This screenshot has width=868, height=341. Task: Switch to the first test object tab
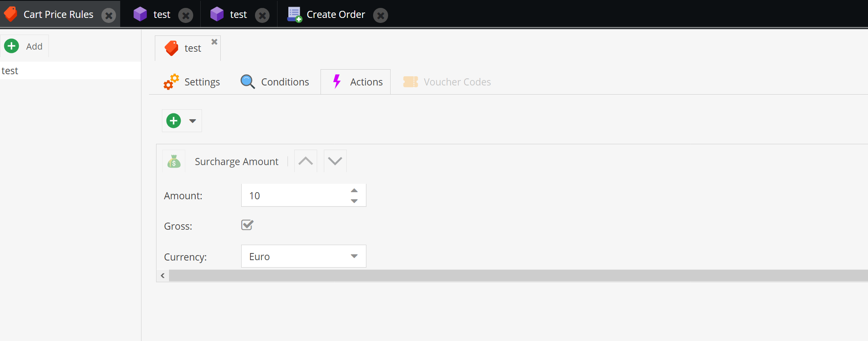(162, 15)
